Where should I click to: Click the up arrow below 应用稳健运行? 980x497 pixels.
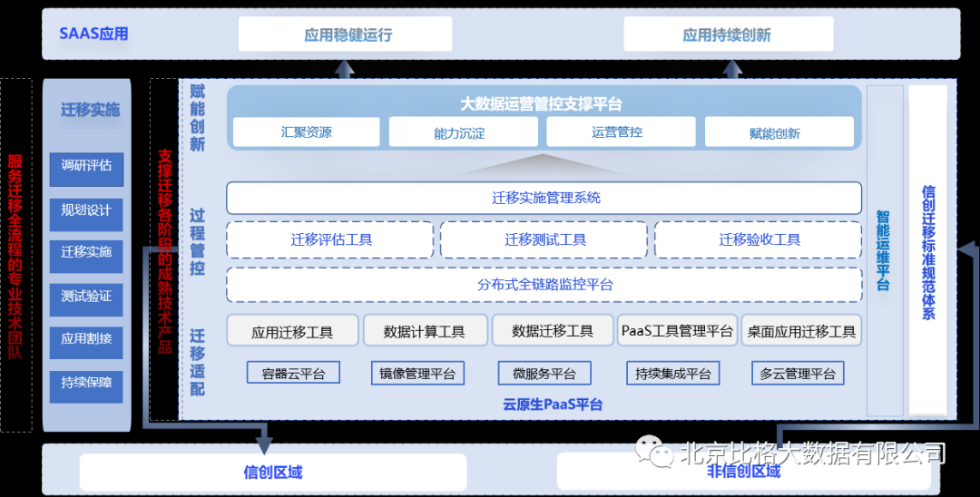click(x=346, y=69)
